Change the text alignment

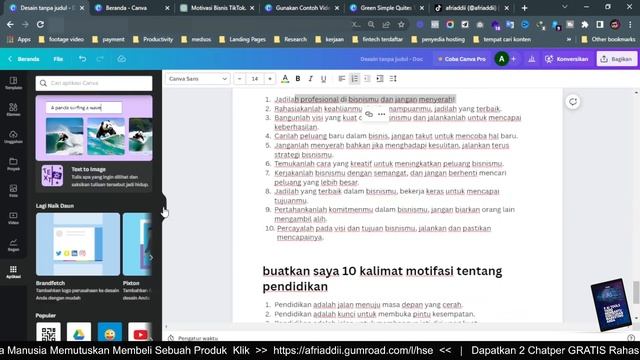point(342,78)
